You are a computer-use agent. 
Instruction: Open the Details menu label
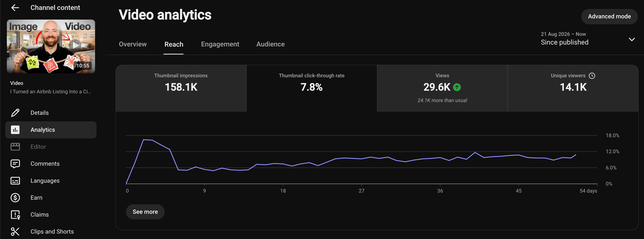pyautogui.click(x=39, y=113)
